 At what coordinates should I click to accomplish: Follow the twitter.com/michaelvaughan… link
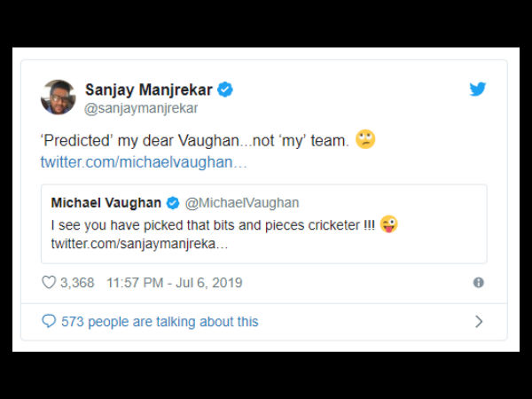click(144, 163)
